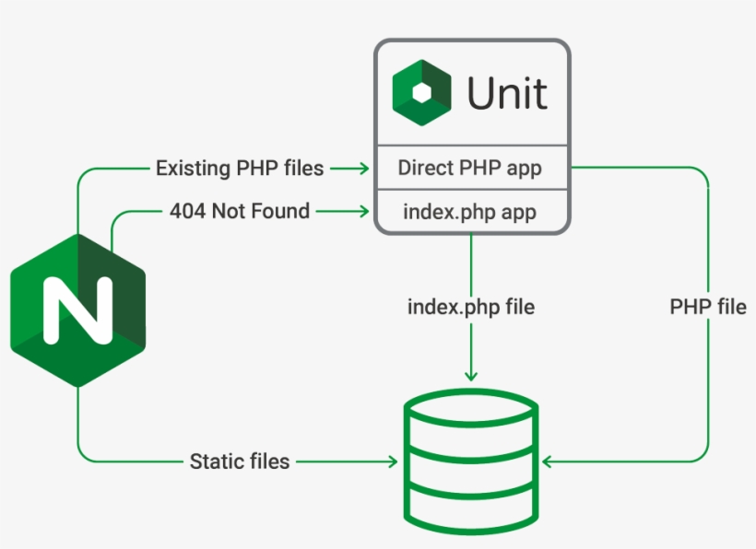Select the index.php app section
The width and height of the screenshot is (756, 549).
point(471,212)
